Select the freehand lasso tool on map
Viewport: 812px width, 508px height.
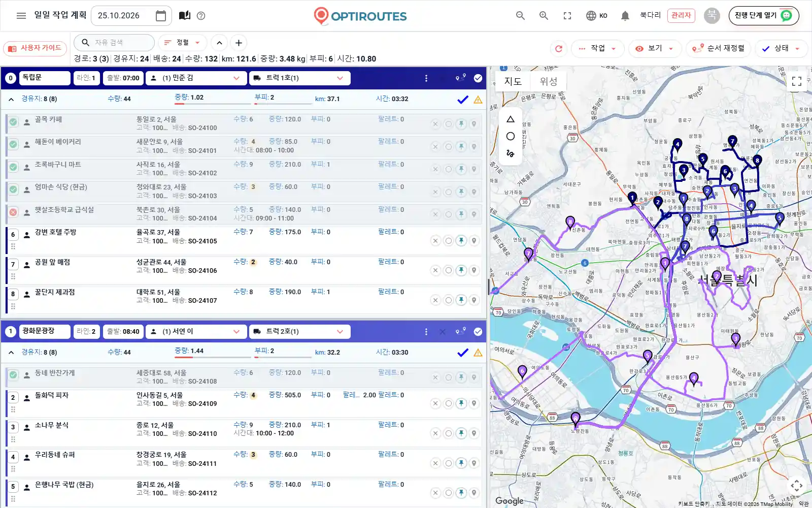click(511, 153)
